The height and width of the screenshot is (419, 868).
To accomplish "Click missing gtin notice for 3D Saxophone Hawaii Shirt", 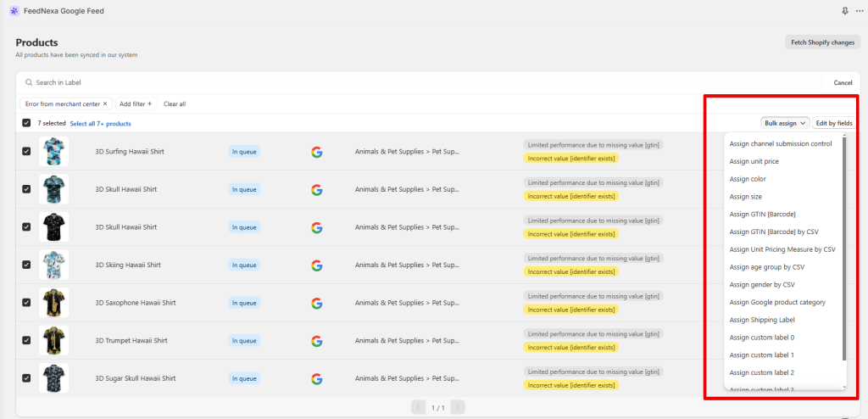I will (593, 296).
